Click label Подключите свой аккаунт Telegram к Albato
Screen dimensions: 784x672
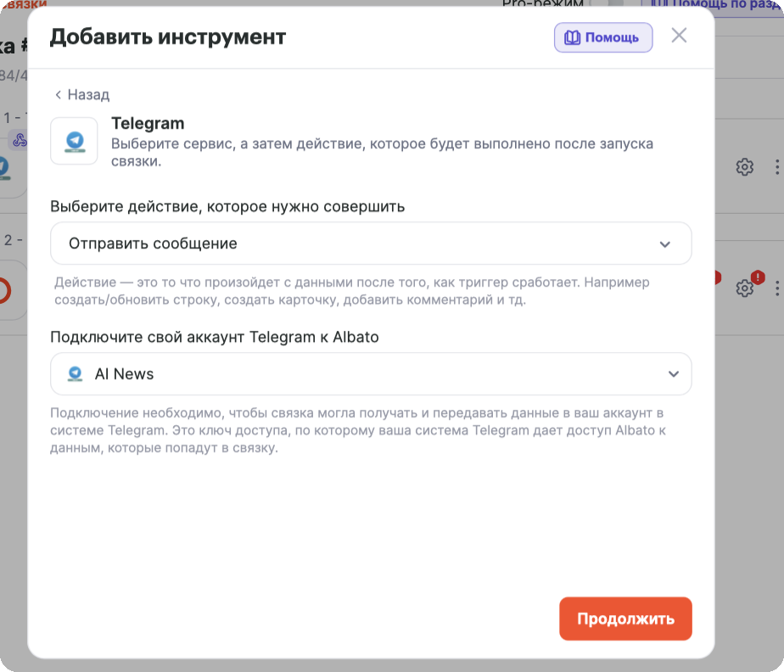(215, 337)
